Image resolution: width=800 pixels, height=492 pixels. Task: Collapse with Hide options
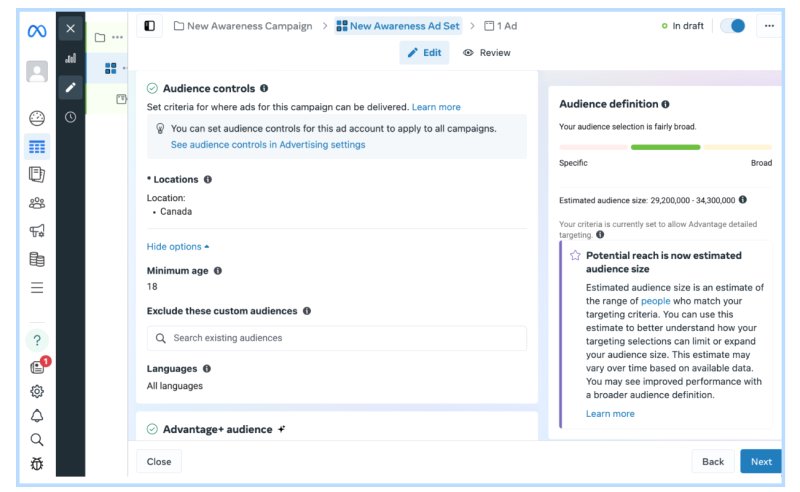[x=178, y=246]
